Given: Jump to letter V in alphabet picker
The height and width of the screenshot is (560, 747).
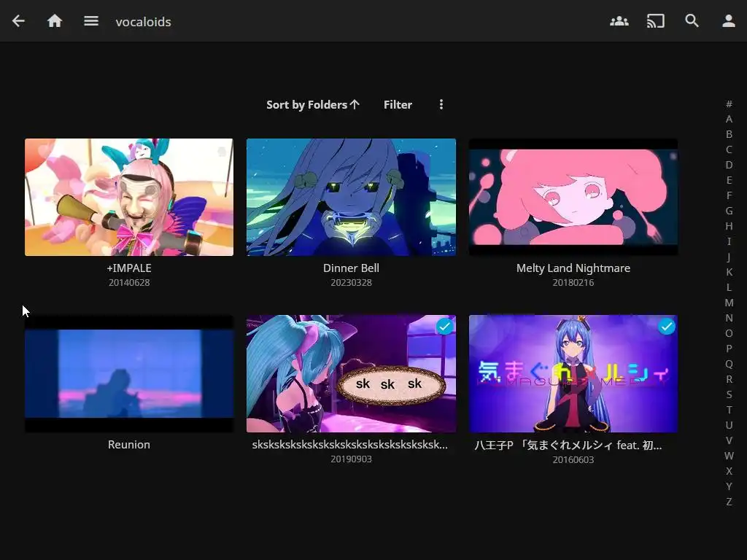Looking at the screenshot, I should click(x=729, y=440).
